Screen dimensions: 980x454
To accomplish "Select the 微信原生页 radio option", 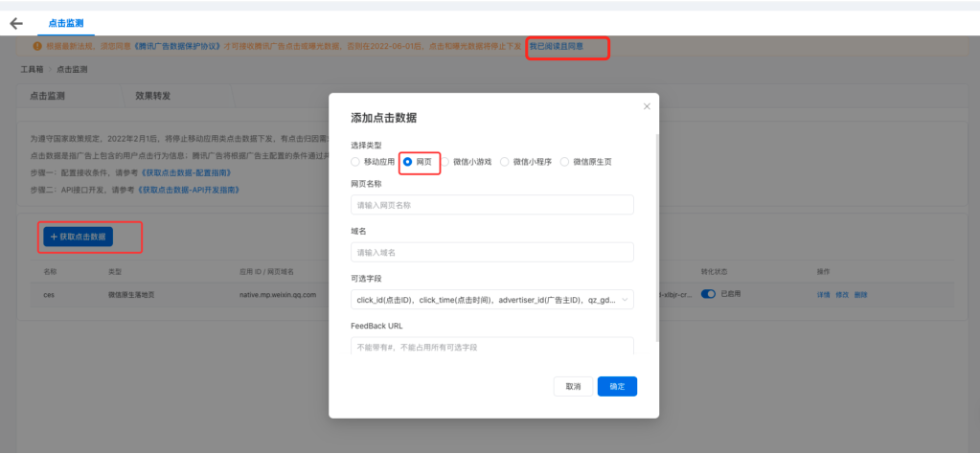I will click(564, 162).
